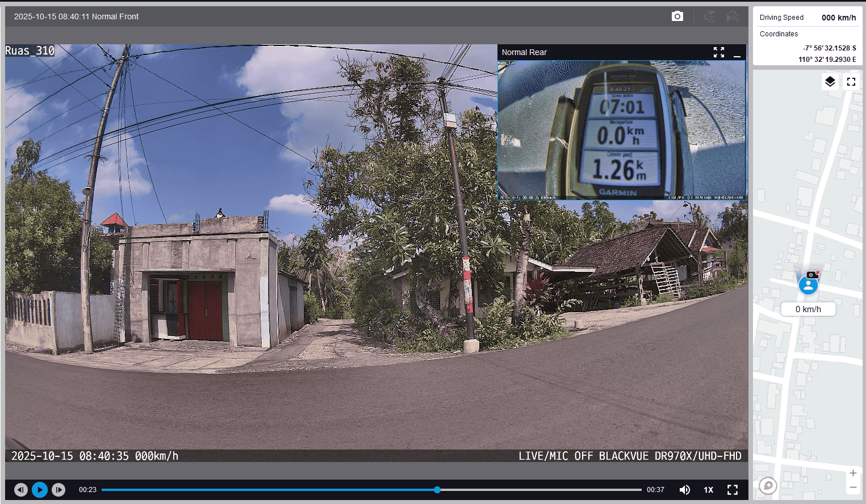Screen dimensions: 866x504
Task: Minimize the Normal Rear picture-in-picture
Action: pyautogui.click(x=737, y=53)
